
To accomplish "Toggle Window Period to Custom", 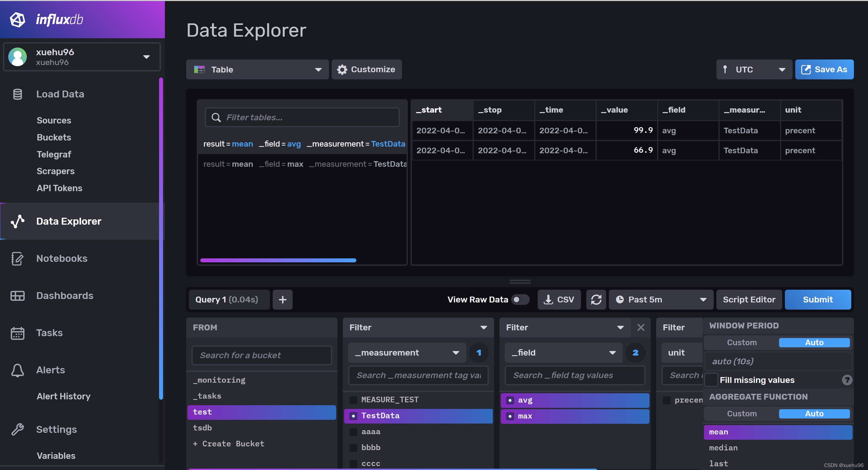I will click(741, 342).
